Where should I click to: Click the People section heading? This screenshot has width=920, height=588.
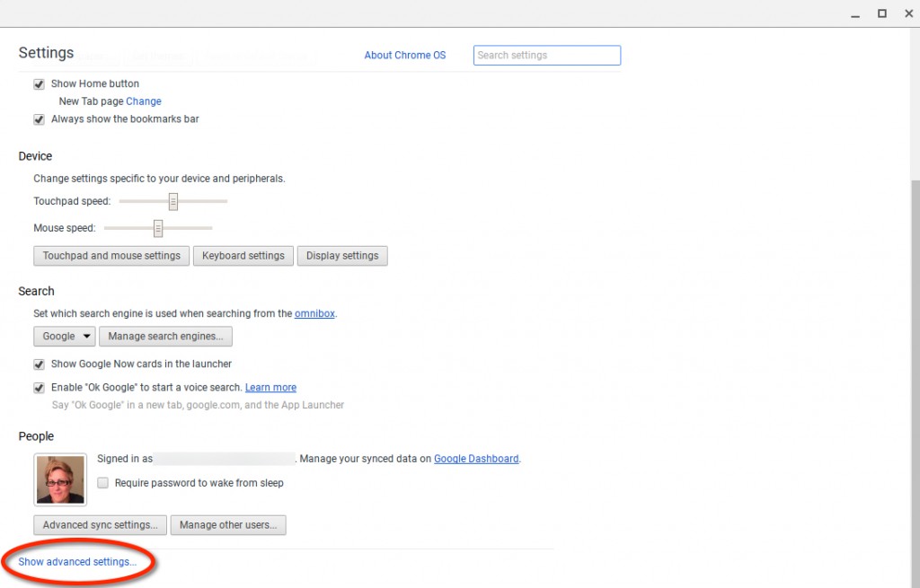[x=36, y=437]
